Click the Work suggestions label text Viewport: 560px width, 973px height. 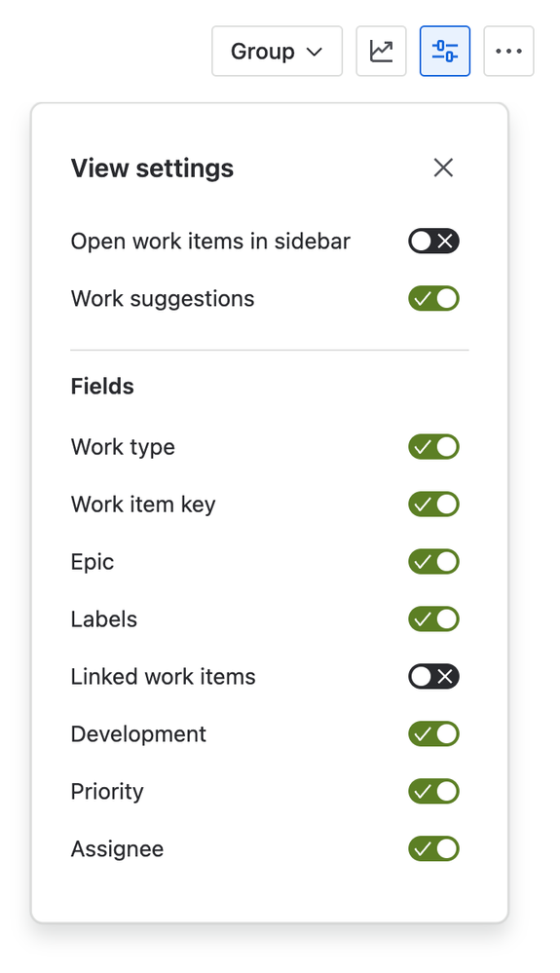[x=163, y=299]
